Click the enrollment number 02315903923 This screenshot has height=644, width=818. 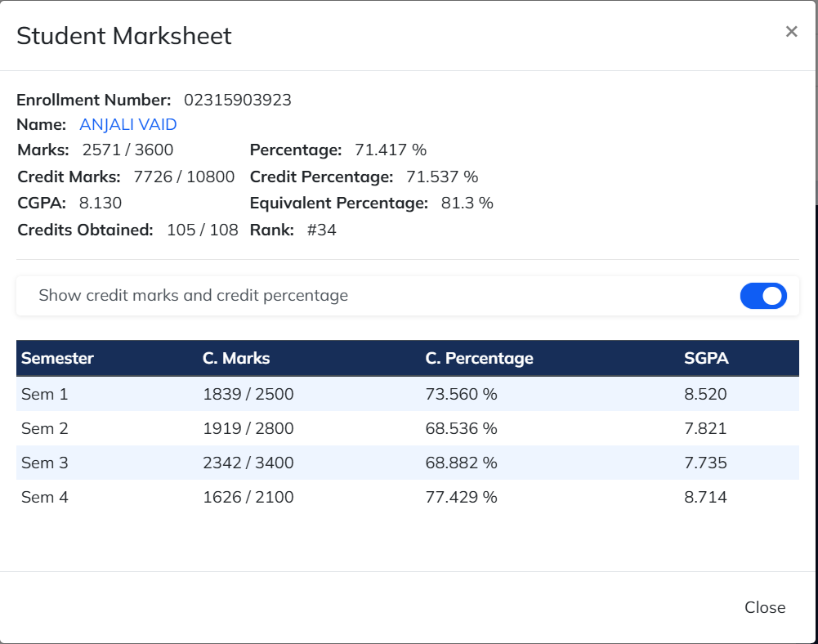tap(237, 101)
